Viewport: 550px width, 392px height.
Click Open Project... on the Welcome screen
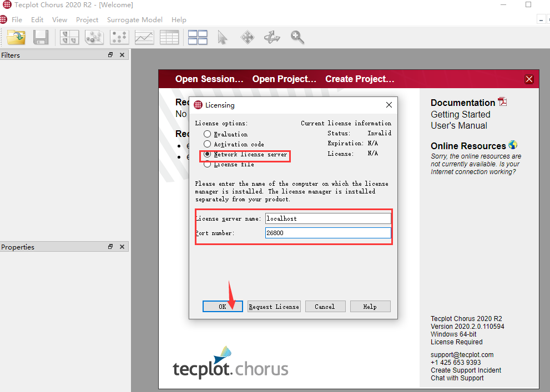pos(285,79)
